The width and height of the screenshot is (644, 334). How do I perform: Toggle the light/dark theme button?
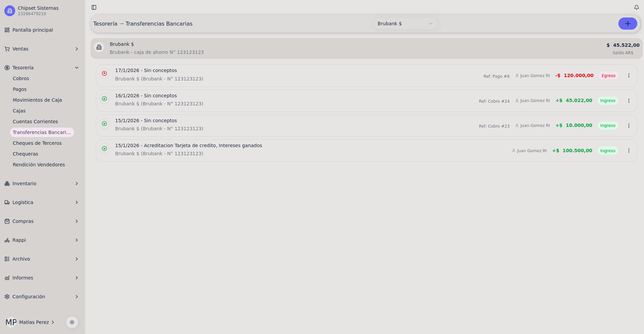pos(72,322)
